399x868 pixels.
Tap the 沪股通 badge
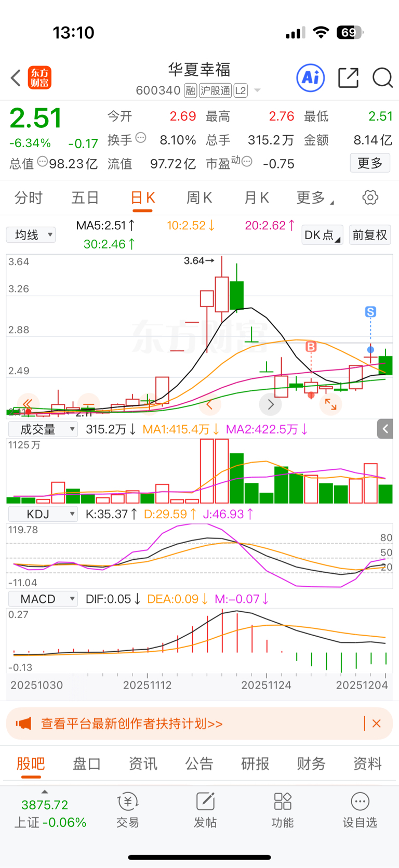[x=215, y=91]
